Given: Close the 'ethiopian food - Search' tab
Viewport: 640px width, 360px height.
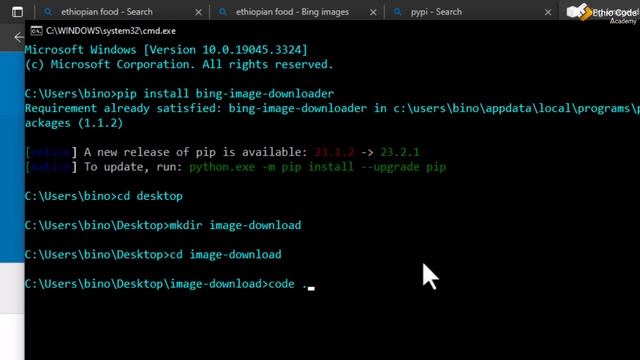Looking at the screenshot, I should tap(198, 12).
